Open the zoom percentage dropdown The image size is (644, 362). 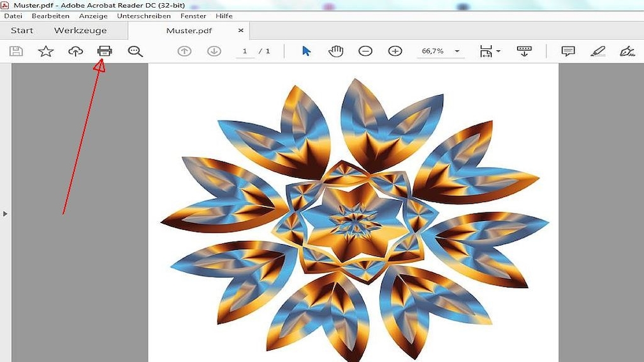point(457,51)
